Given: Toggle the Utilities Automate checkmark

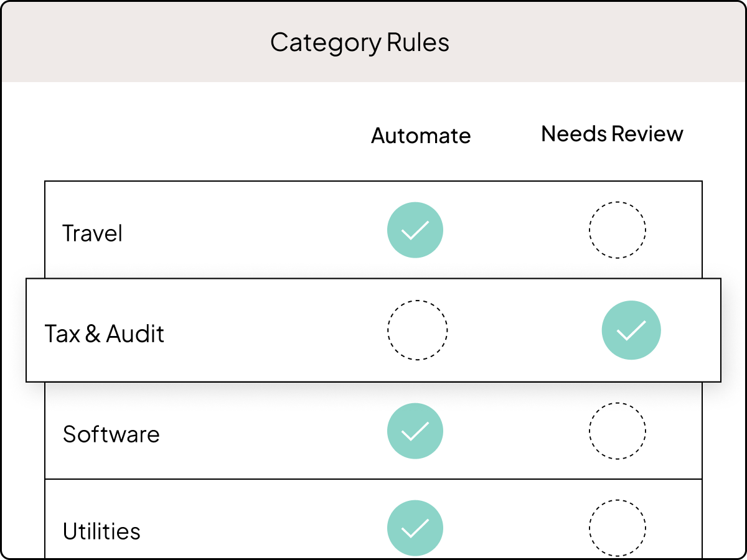Looking at the screenshot, I should [x=415, y=528].
